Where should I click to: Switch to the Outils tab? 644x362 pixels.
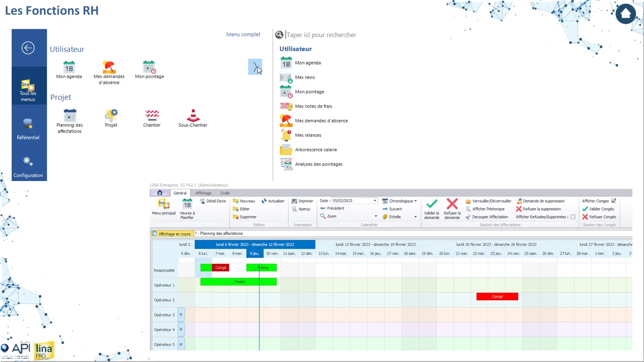[x=225, y=193]
